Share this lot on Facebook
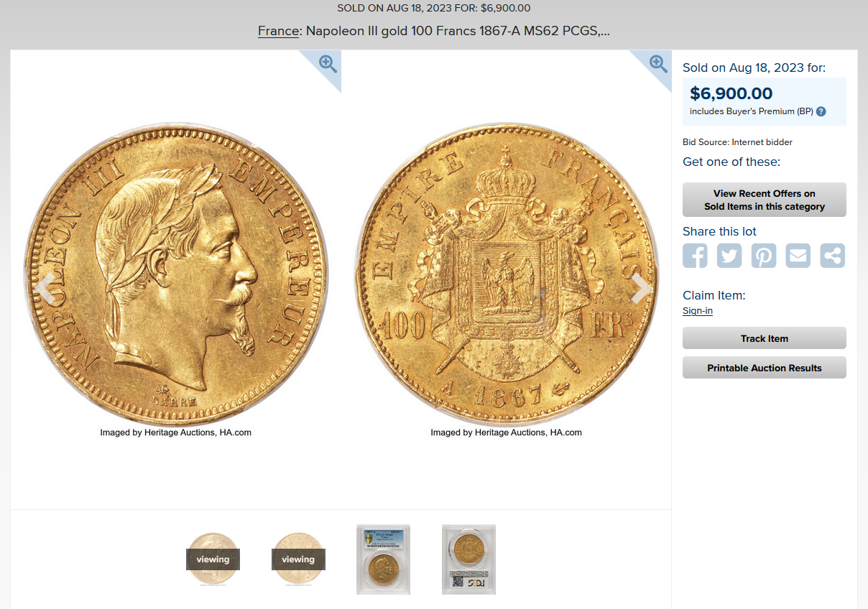This screenshot has width=868, height=609. pyautogui.click(x=695, y=256)
